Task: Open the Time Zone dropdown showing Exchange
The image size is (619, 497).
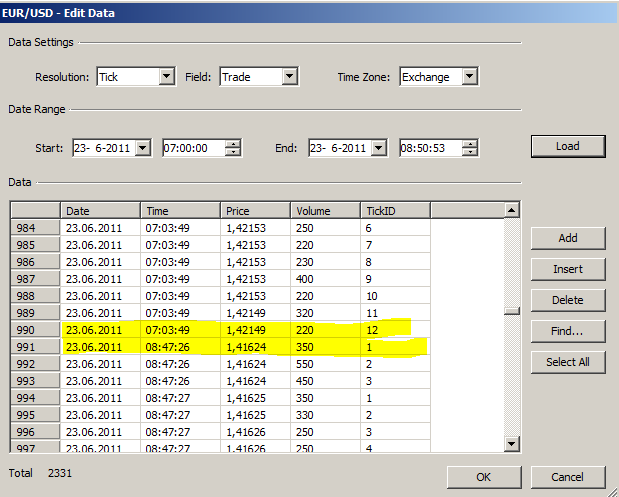Action: (x=469, y=77)
